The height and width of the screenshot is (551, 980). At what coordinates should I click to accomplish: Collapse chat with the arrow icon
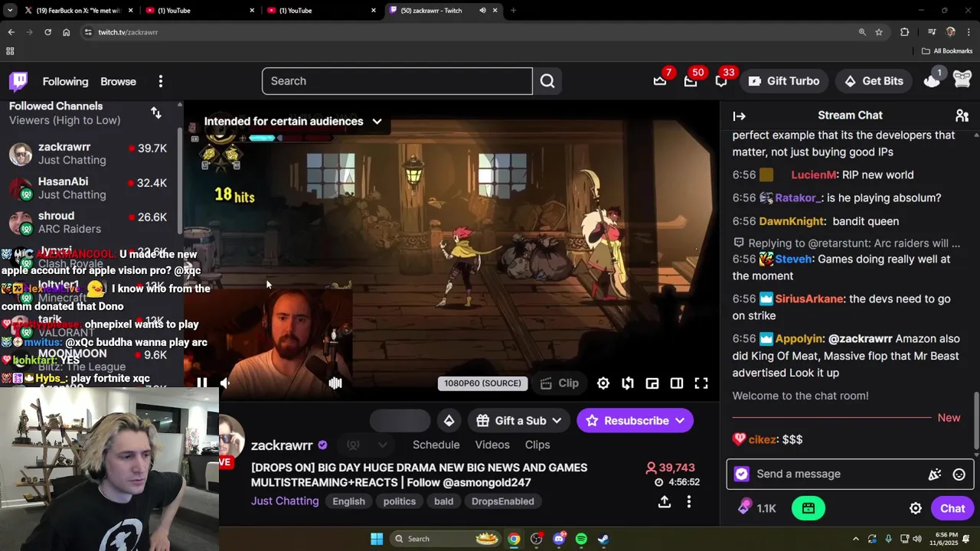(739, 116)
